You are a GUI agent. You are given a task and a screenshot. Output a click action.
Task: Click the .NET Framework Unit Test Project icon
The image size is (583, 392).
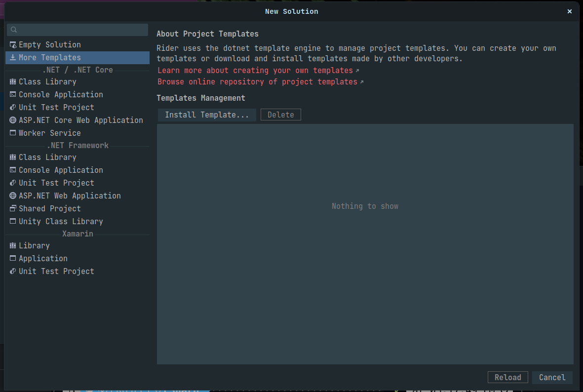[x=13, y=183]
